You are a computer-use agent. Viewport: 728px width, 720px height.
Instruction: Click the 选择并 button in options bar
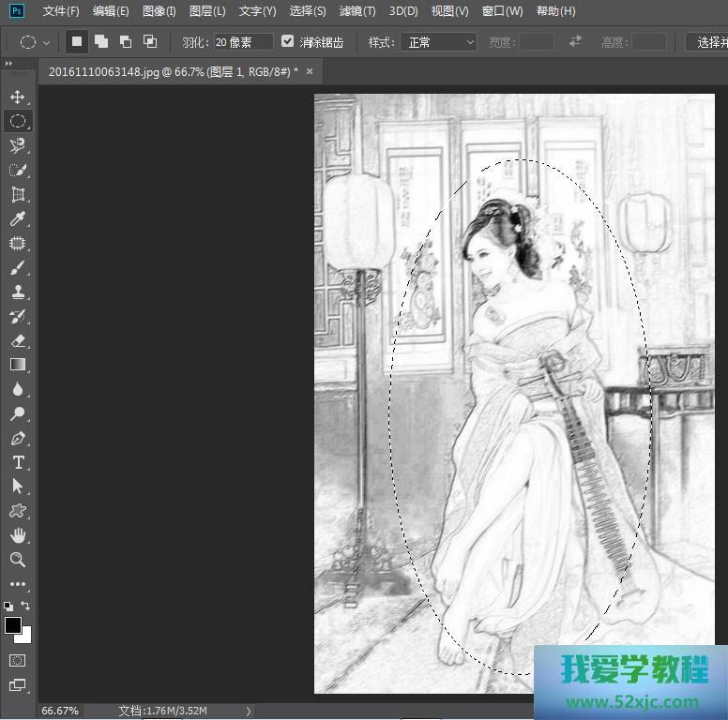coord(706,42)
